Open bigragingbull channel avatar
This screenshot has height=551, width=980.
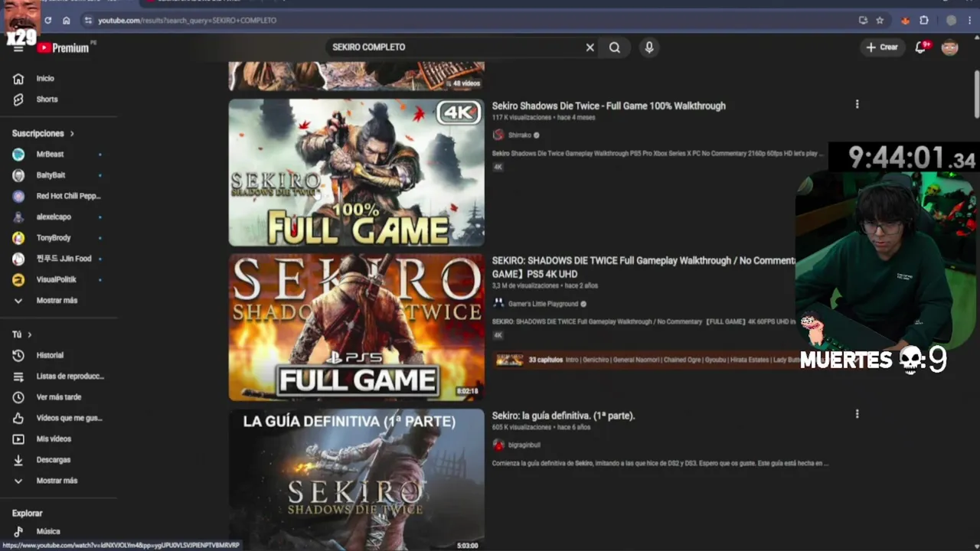pos(498,445)
